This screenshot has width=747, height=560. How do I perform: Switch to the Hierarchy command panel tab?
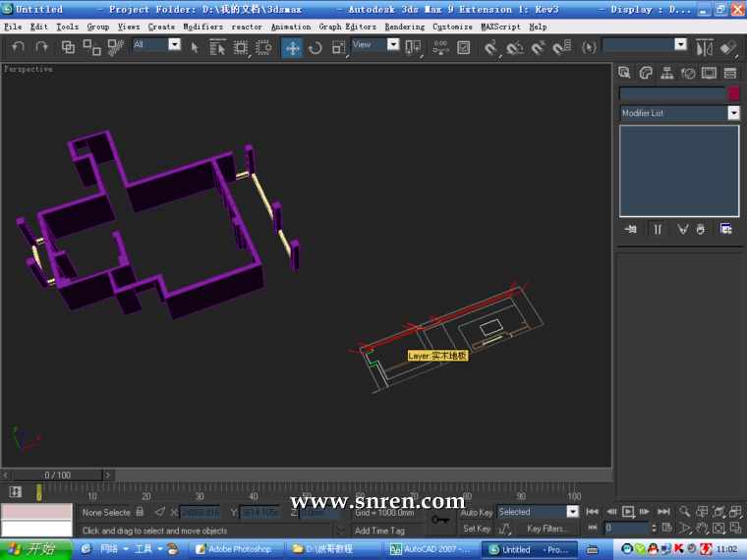point(667,73)
